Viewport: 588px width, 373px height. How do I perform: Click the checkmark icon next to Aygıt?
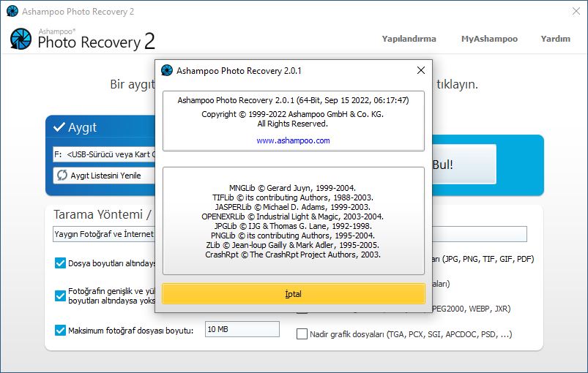coord(59,127)
